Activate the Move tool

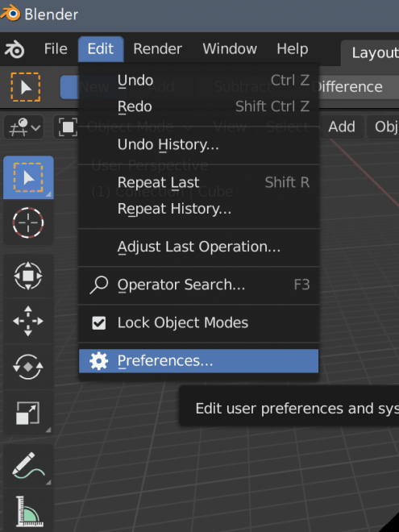point(28,321)
